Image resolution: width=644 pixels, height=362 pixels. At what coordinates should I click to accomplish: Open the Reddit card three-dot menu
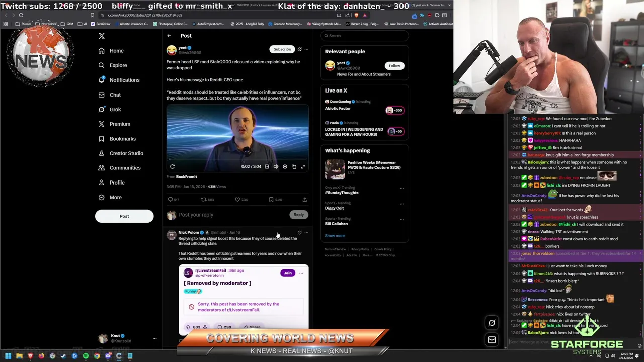(301, 273)
